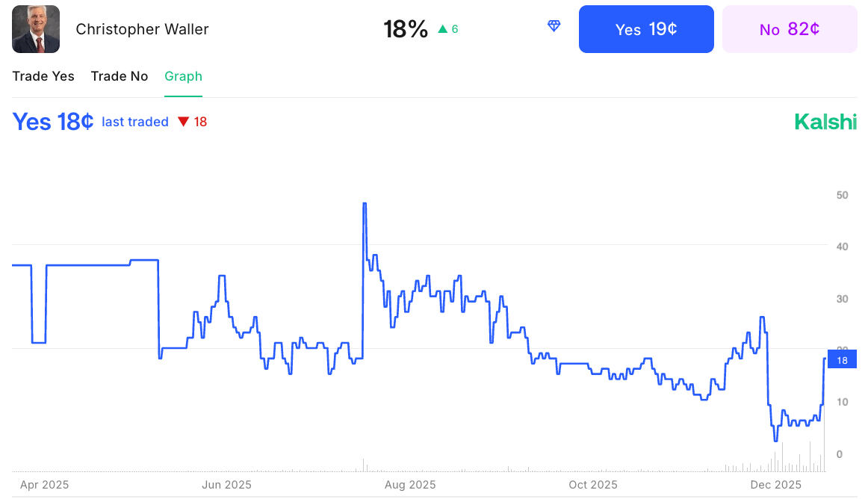Switch to the Trade No tab

[120, 76]
